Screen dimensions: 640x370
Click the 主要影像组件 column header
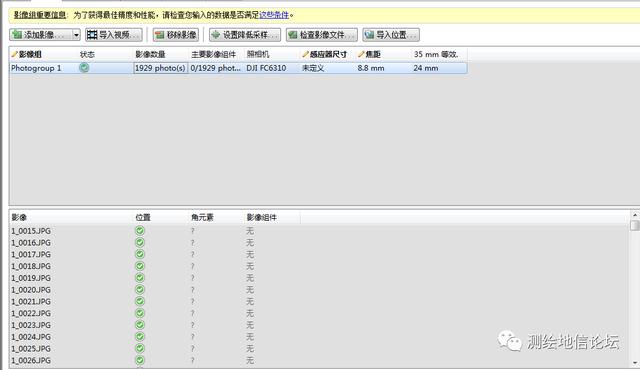point(213,54)
